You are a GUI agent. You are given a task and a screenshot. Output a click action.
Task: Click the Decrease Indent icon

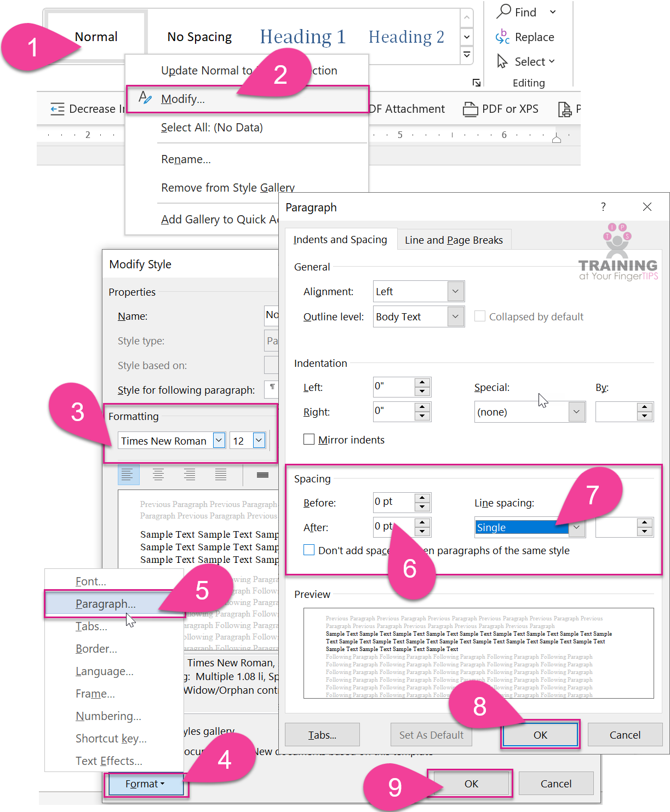57,108
